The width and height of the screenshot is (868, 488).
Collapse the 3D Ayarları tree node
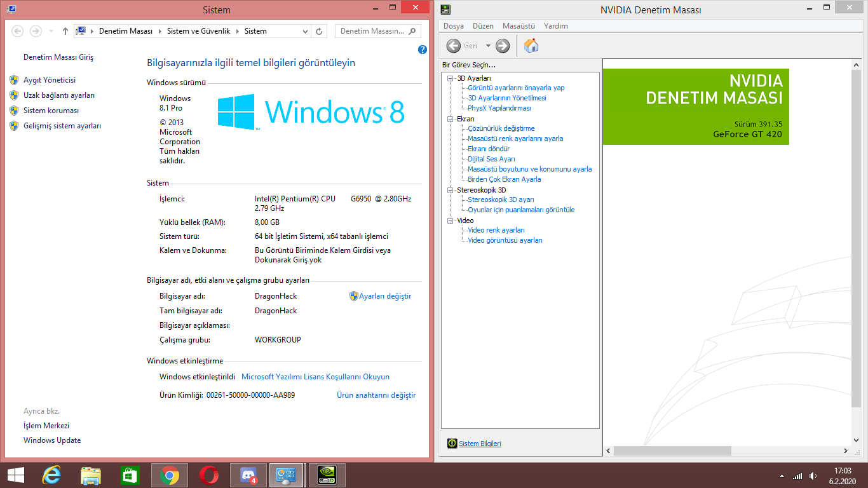coord(451,78)
